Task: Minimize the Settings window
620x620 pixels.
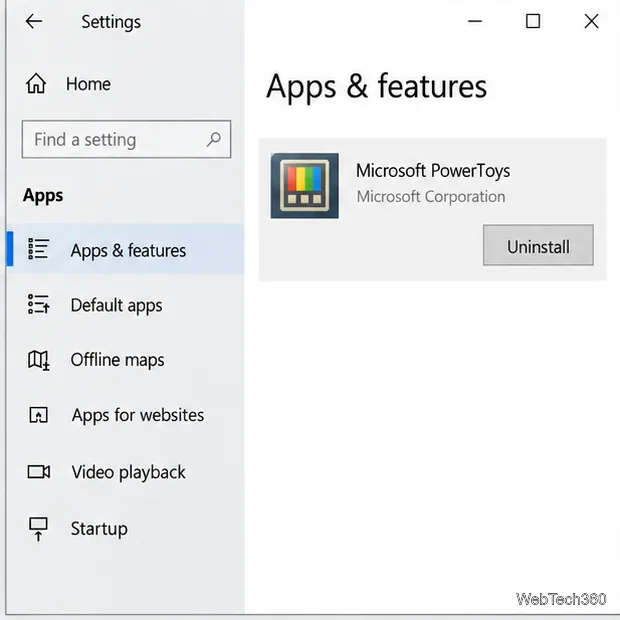Action: pyautogui.click(x=475, y=21)
